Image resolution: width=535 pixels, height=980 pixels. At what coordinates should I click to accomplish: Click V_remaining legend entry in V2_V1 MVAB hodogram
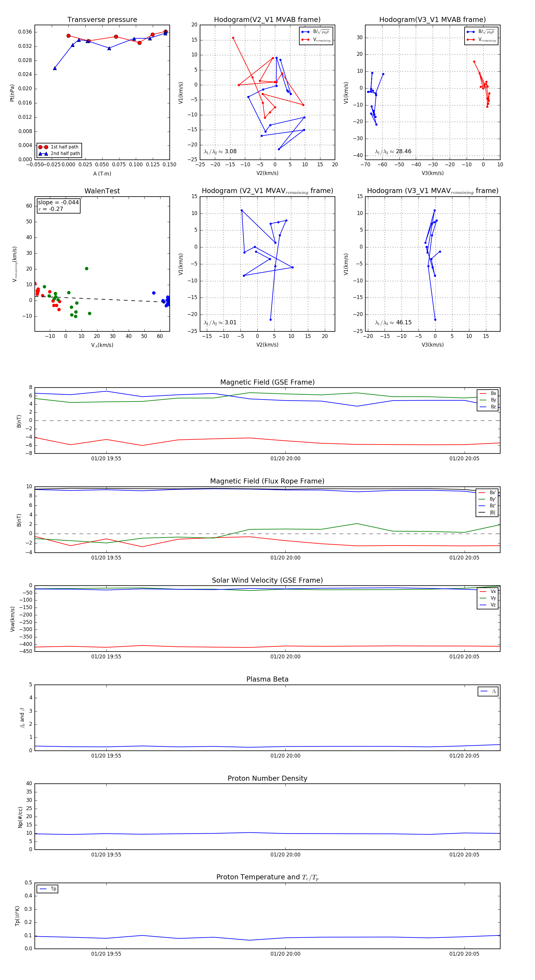(x=316, y=39)
